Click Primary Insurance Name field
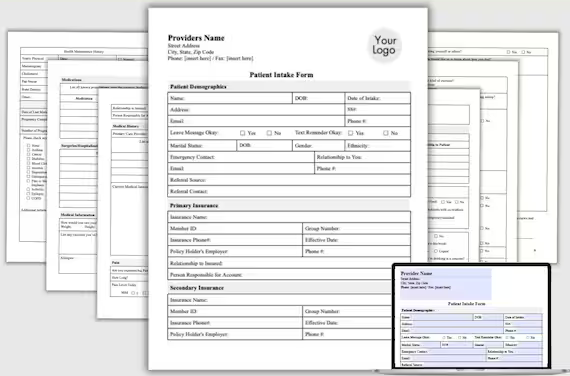Image resolution: width=570 pixels, height=376 pixels. [289, 217]
